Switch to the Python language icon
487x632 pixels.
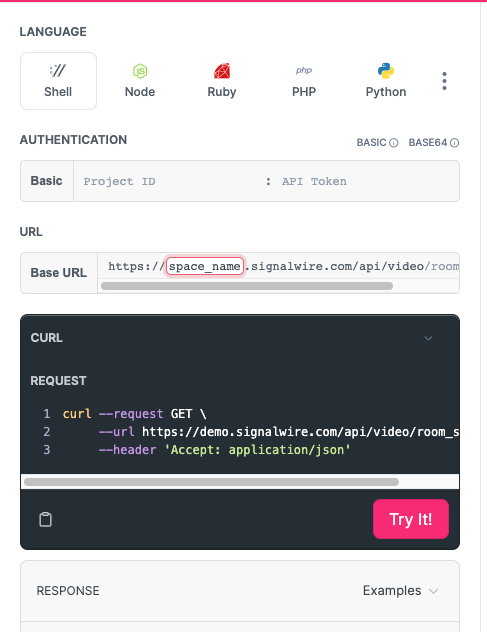pos(386,71)
